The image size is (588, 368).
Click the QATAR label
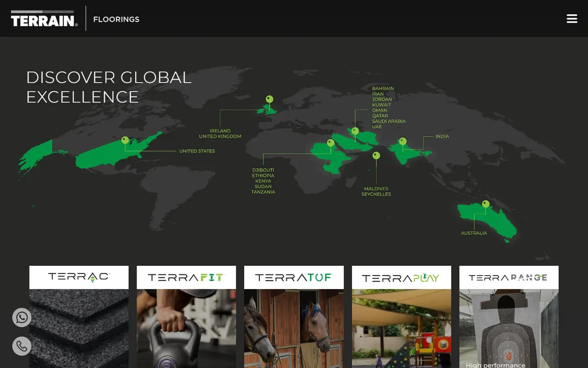click(x=380, y=116)
